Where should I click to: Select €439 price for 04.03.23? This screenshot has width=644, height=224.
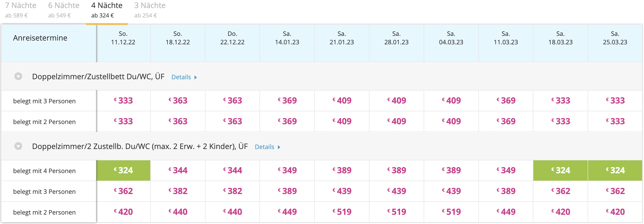[451, 191]
